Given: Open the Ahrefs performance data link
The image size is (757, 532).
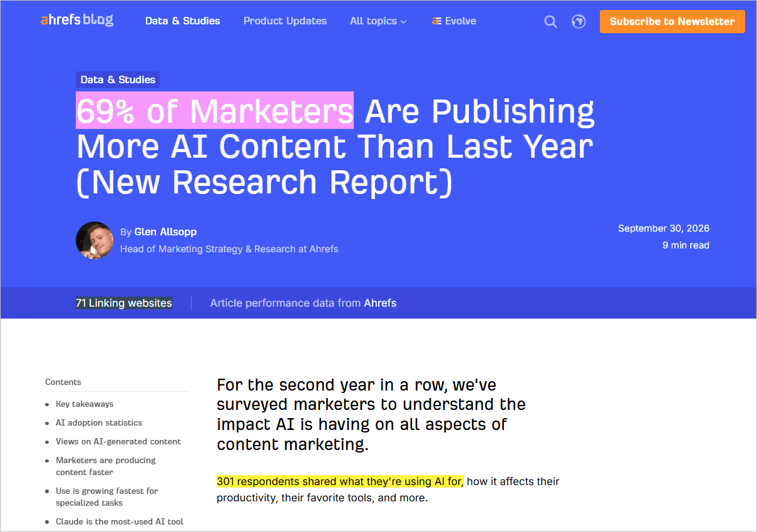Looking at the screenshot, I should pos(380,303).
